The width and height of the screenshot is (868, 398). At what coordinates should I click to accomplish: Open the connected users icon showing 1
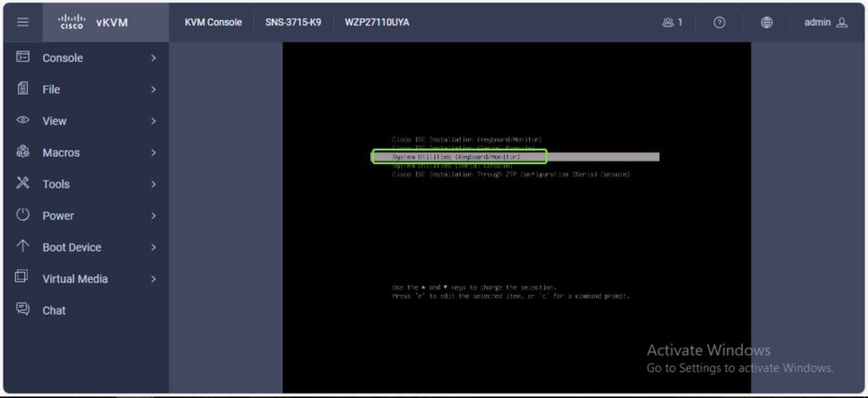tap(672, 22)
